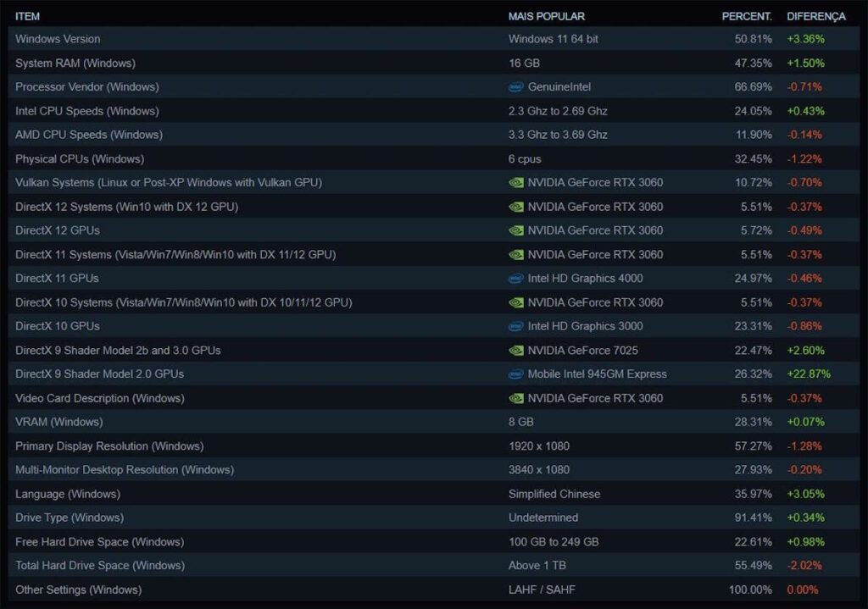The image size is (868, 609).
Task: Click the 6 cpus value
Action: click(x=525, y=158)
